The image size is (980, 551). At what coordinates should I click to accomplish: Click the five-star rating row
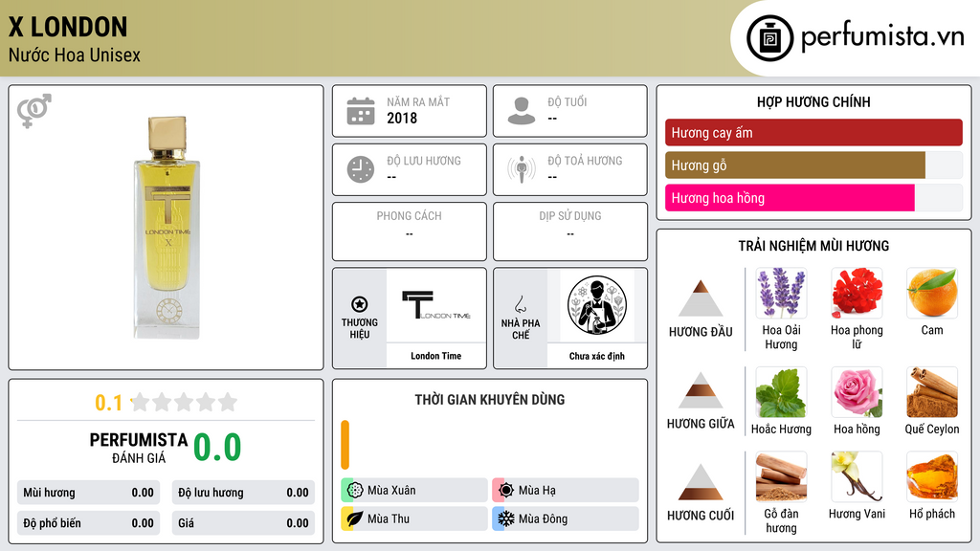pyautogui.click(x=184, y=402)
